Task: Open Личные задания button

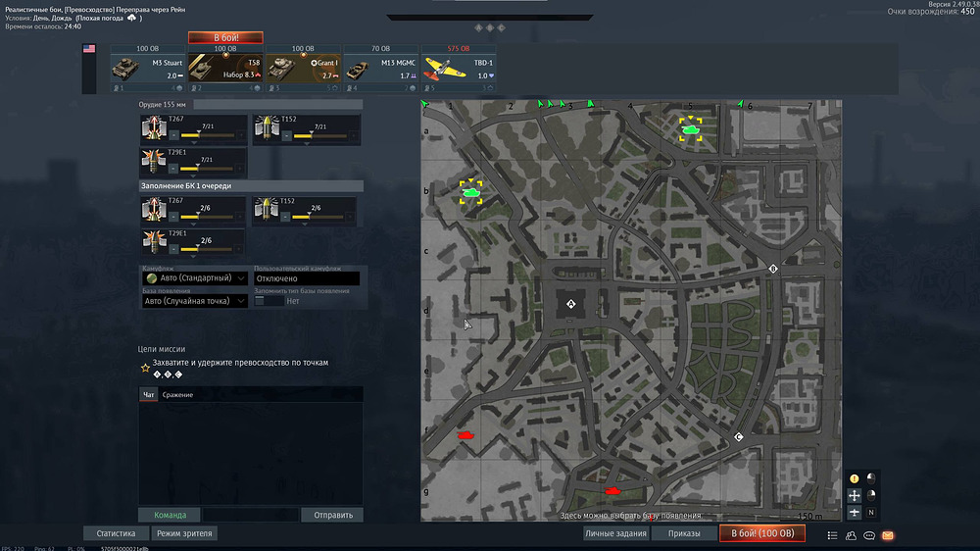Action: [615, 533]
